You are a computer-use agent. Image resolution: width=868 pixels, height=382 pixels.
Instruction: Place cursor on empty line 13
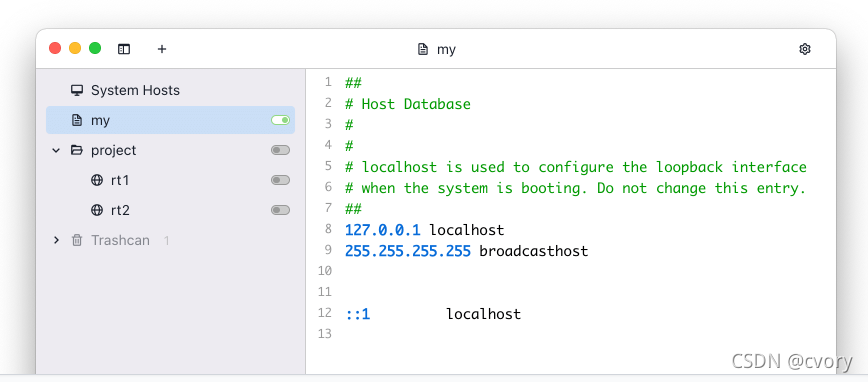pos(570,334)
